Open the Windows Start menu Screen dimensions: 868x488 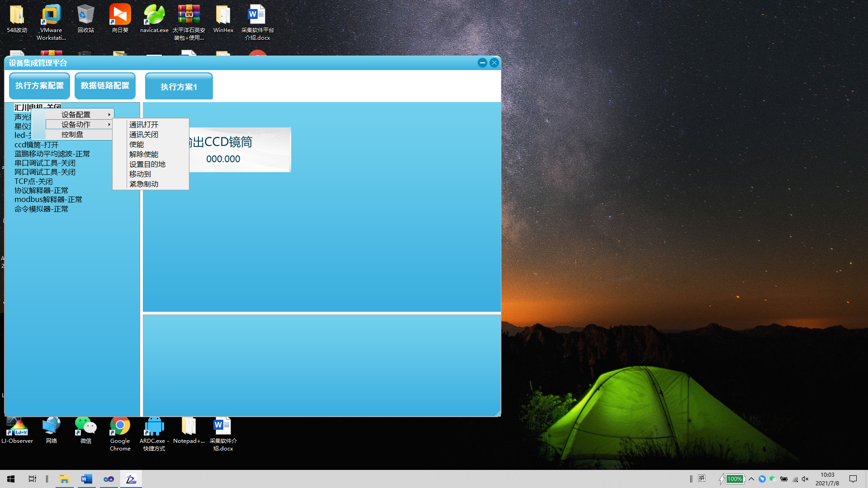pyautogui.click(x=11, y=479)
